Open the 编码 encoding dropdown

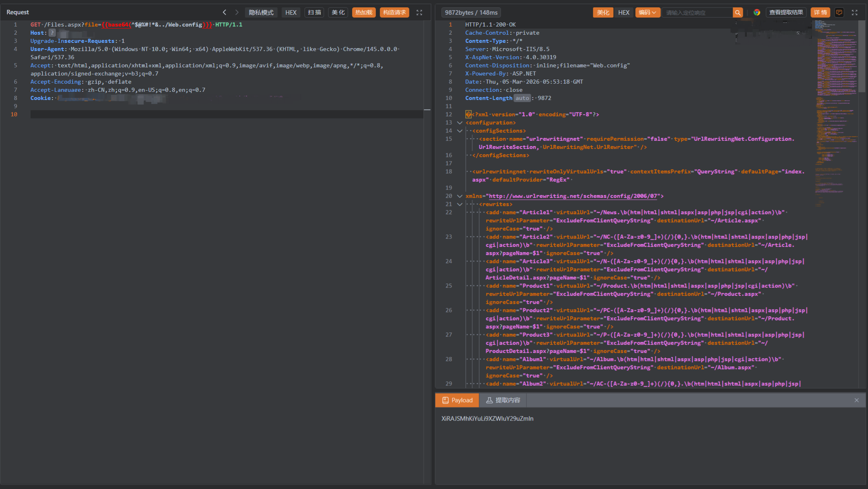(x=647, y=13)
